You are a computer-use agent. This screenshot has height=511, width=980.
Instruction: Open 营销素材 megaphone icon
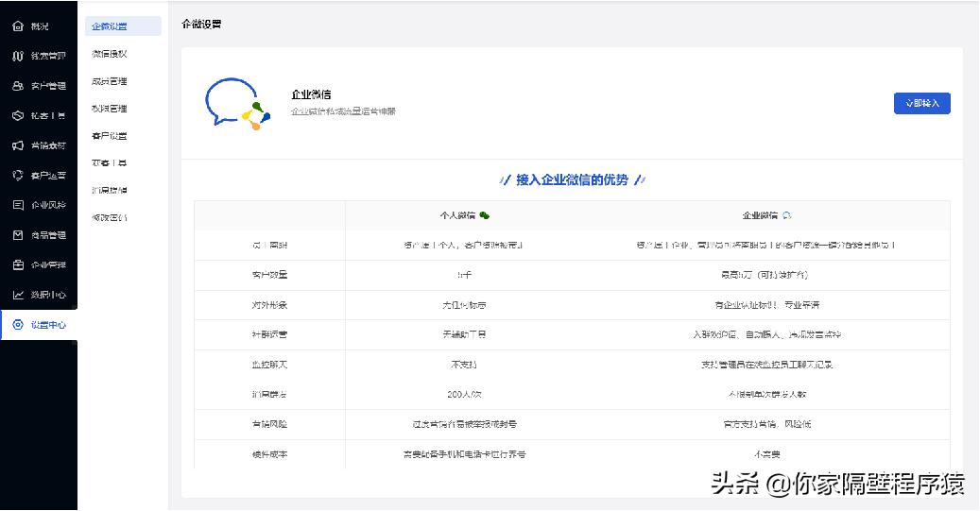pyautogui.click(x=18, y=145)
